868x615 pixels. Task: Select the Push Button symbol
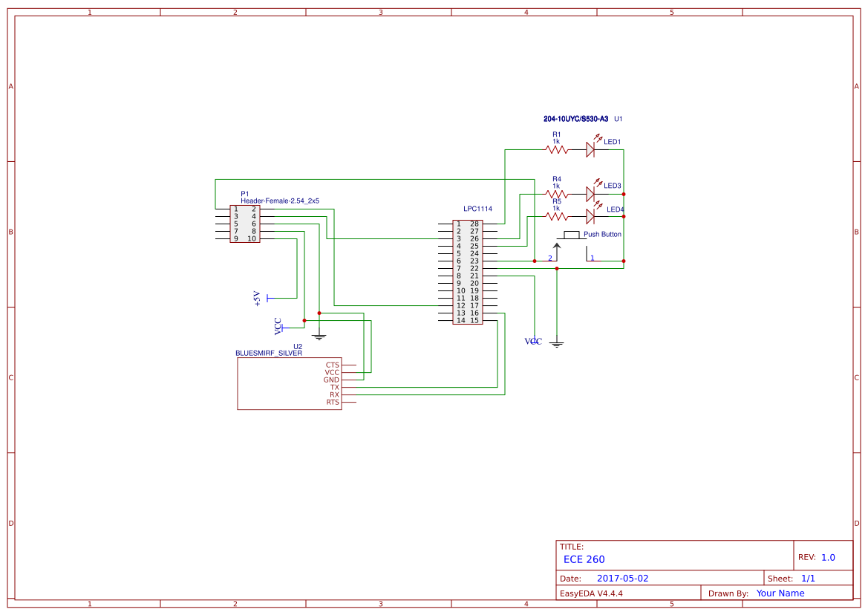click(572, 233)
